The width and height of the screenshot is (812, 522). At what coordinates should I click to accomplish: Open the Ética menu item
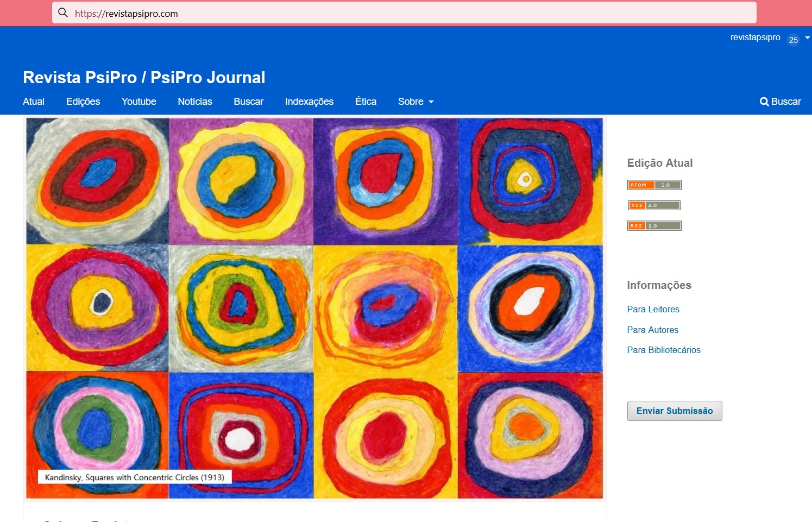(366, 102)
